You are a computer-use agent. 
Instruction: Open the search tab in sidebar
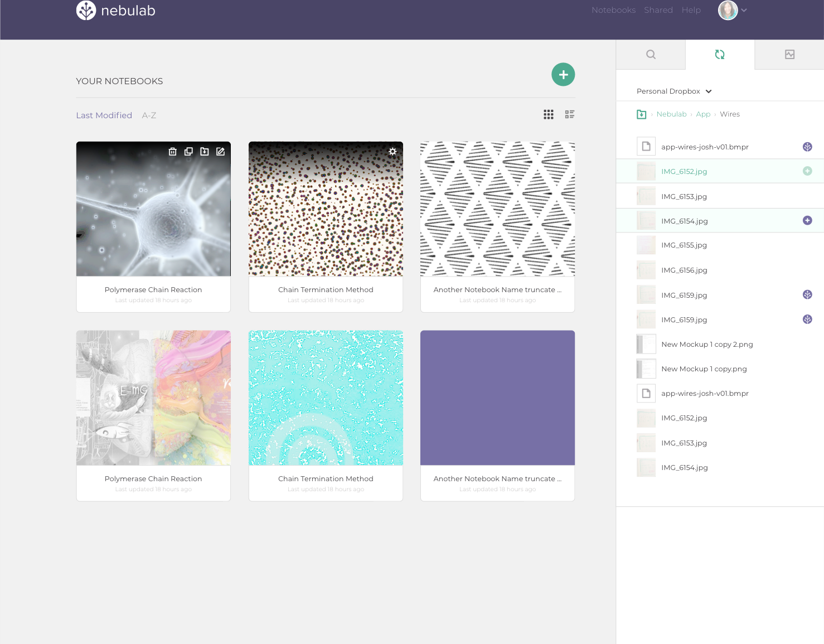[x=651, y=55]
